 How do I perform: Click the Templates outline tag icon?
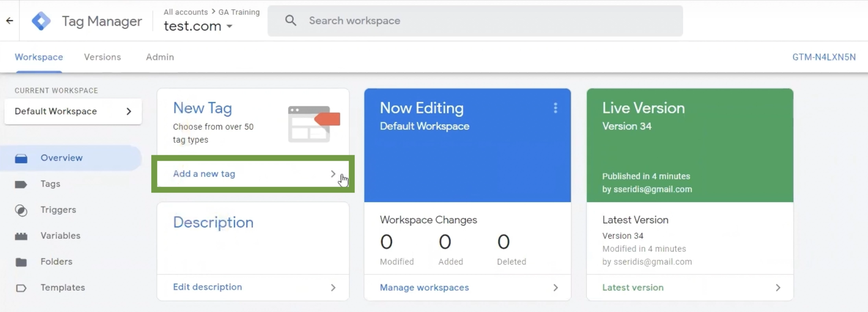pos(21,288)
